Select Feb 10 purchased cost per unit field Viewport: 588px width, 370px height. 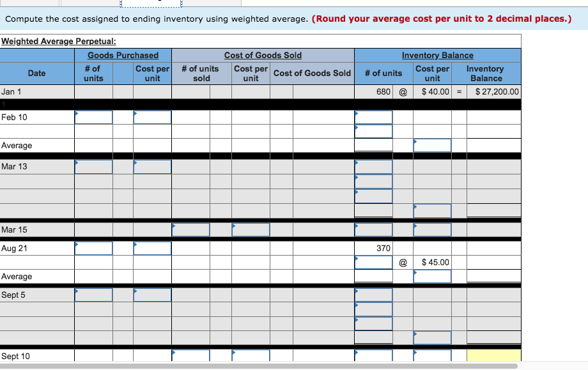[x=152, y=118]
